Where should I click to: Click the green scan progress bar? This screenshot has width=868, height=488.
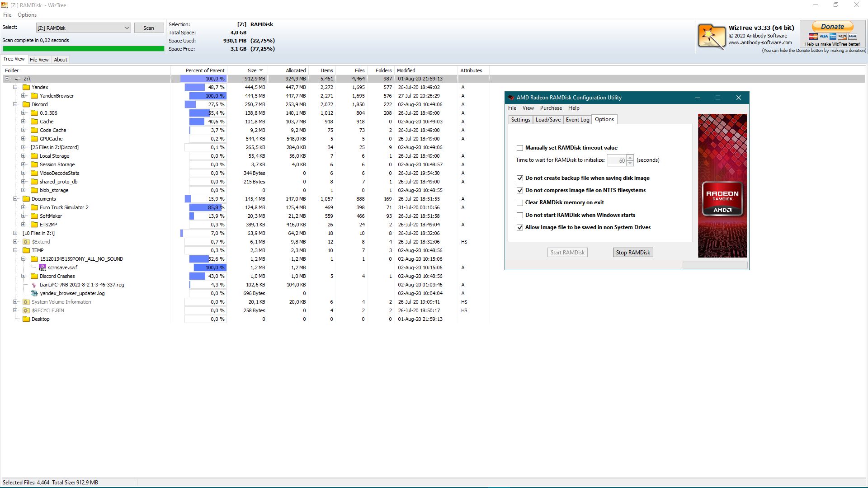click(83, 49)
